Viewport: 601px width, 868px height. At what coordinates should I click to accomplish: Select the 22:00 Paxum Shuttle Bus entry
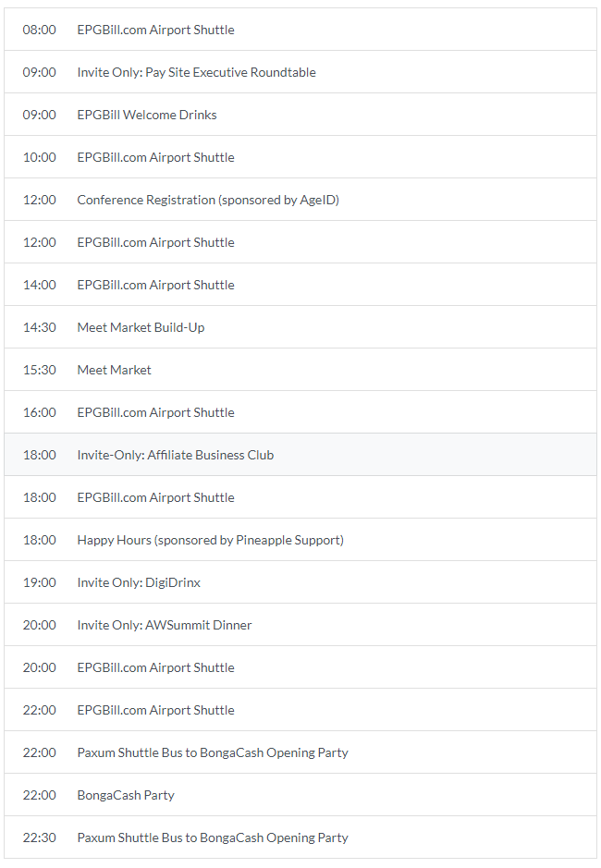[x=213, y=752]
